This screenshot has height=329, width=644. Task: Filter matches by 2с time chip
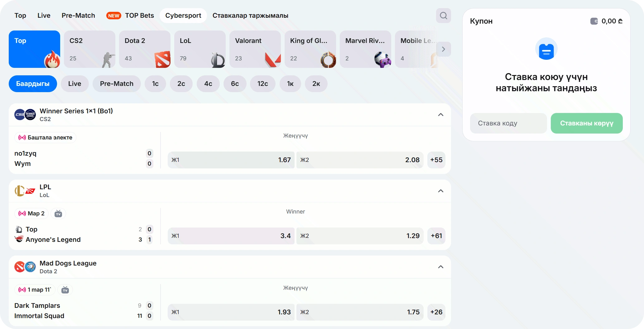pyautogui.click(x=181, y=84)
